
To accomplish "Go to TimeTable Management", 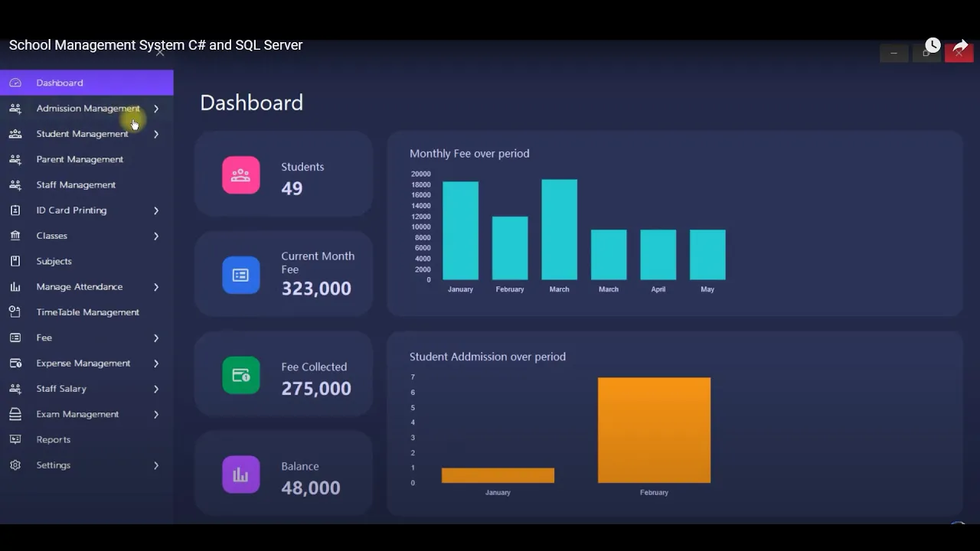I will pyautogui.click(x=87, y=312).
